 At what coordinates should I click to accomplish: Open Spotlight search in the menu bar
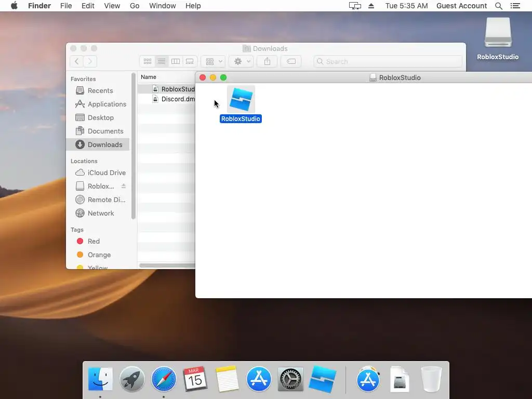click(x=498, y=6)
